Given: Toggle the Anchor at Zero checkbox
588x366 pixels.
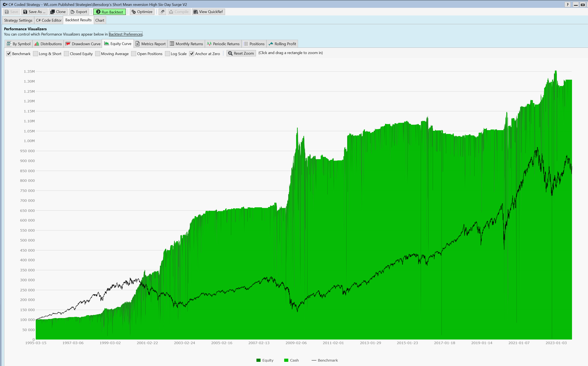Looking at the screenshot, I should point(192,54).
